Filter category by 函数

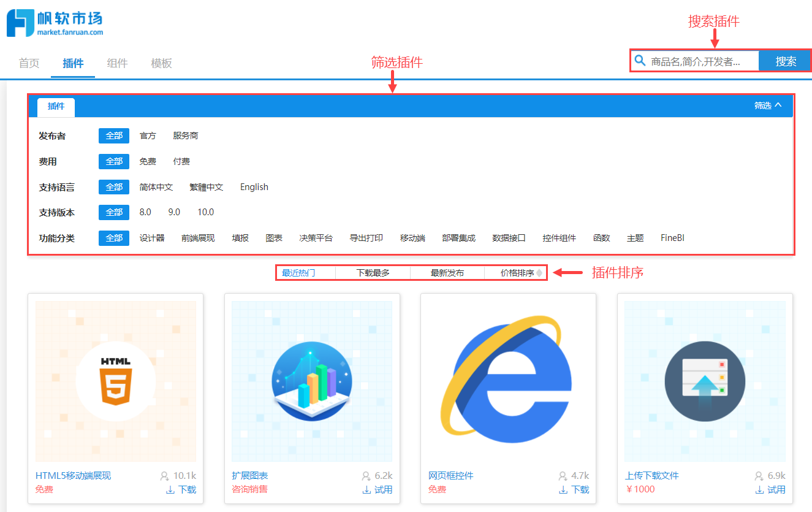point(602,238)
